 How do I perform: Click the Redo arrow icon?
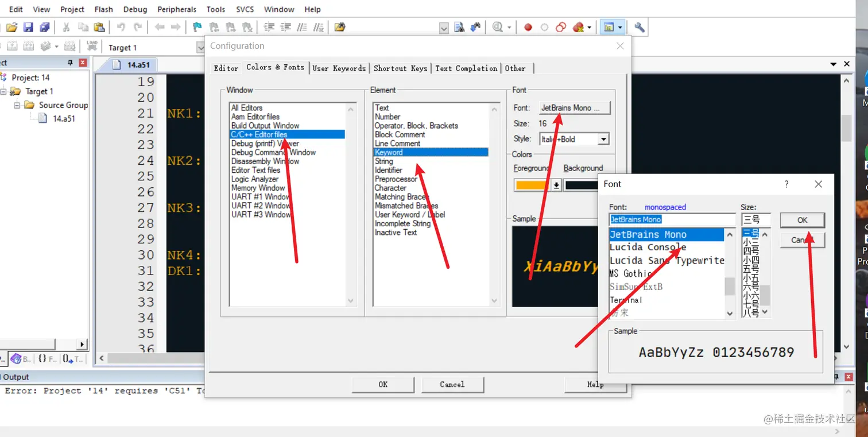pos(138,27)
